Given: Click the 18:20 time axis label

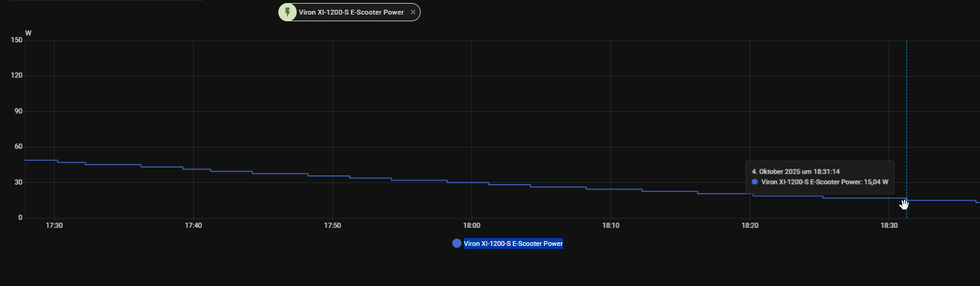Looking at the screenshot, I should click(750, 225).
